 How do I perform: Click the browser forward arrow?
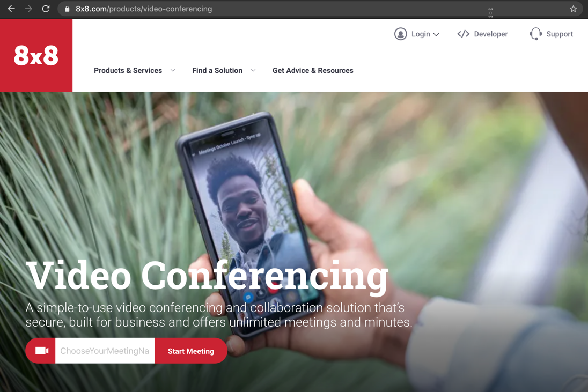(28, 9)
